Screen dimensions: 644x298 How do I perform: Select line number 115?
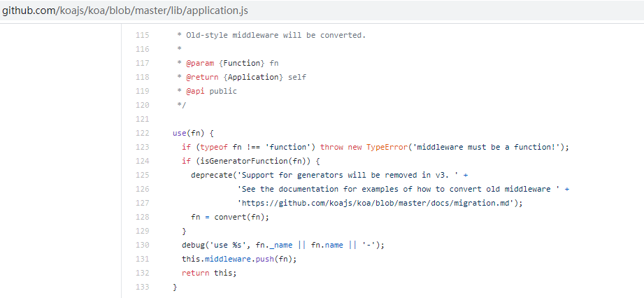tap(142, 35)
